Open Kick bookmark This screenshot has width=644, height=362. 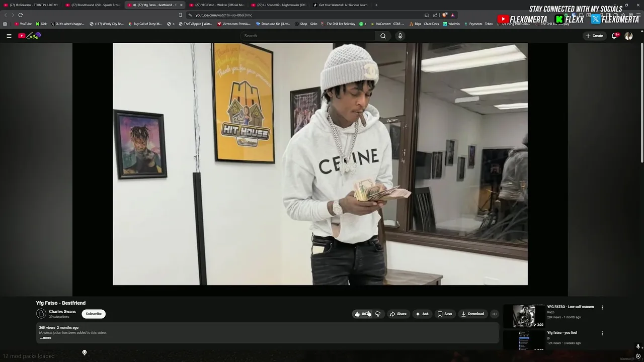(41, 24)
